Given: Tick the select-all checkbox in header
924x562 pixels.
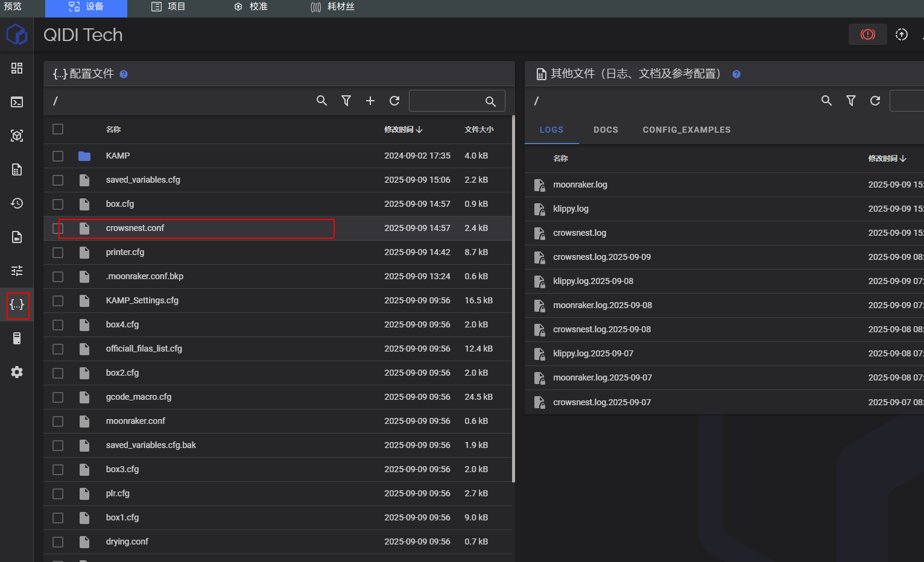Looking at the screenshot, I should (x=58, y=129).
